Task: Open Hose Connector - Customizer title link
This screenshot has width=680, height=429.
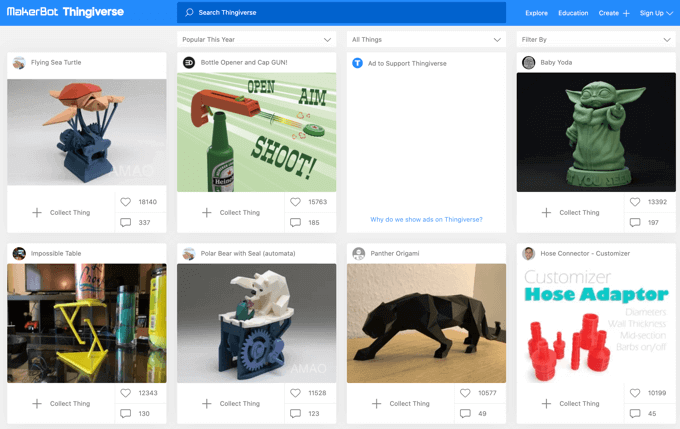Action: tap(585, 253)
